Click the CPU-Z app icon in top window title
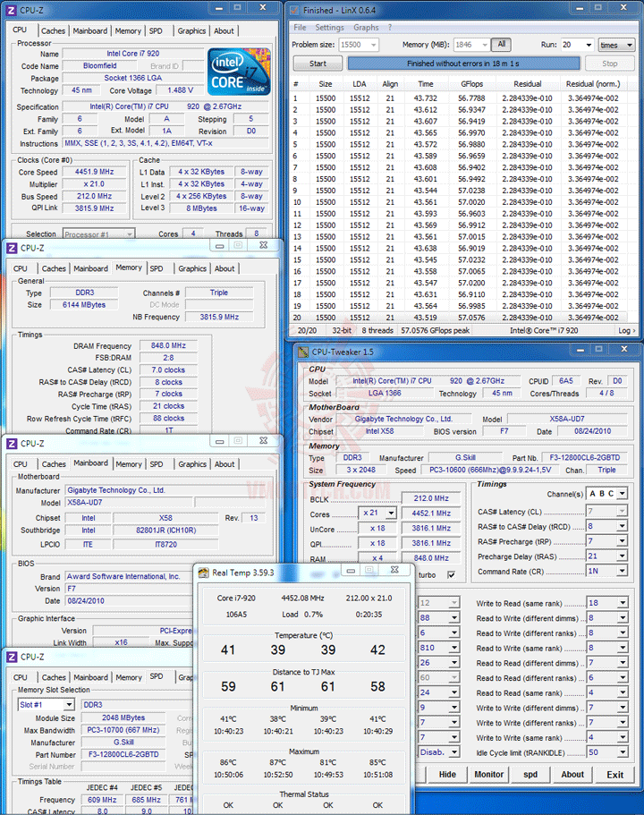Image resolution: width=644 pixels, height=815 pixels. (x=12, y=10)
